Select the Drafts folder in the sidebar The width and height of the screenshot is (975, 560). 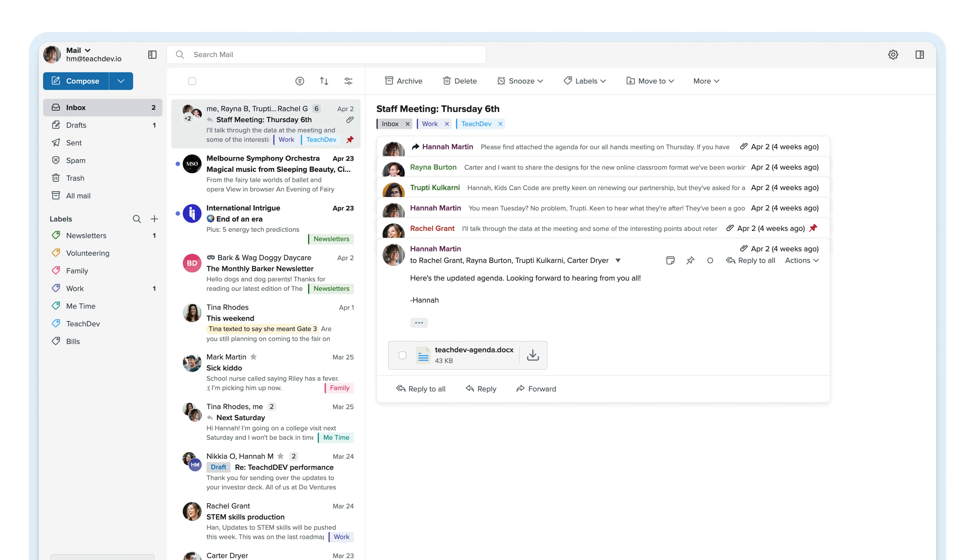76,125
